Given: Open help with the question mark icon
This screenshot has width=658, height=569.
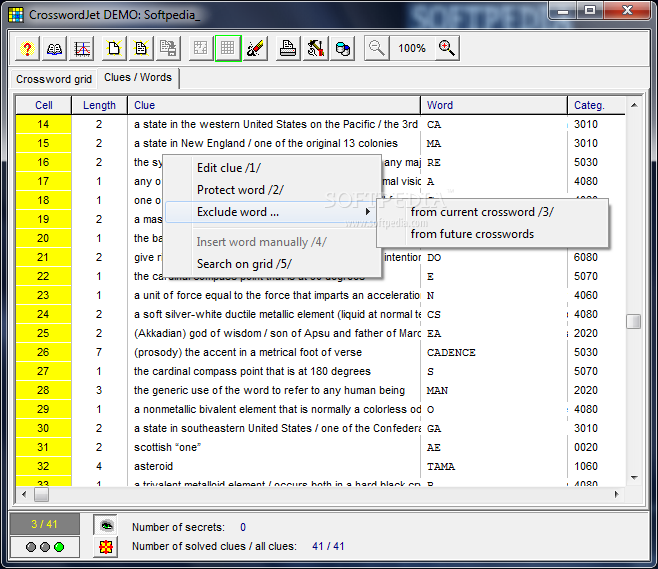Looking at the screenshot, I should tap(27, 49).
